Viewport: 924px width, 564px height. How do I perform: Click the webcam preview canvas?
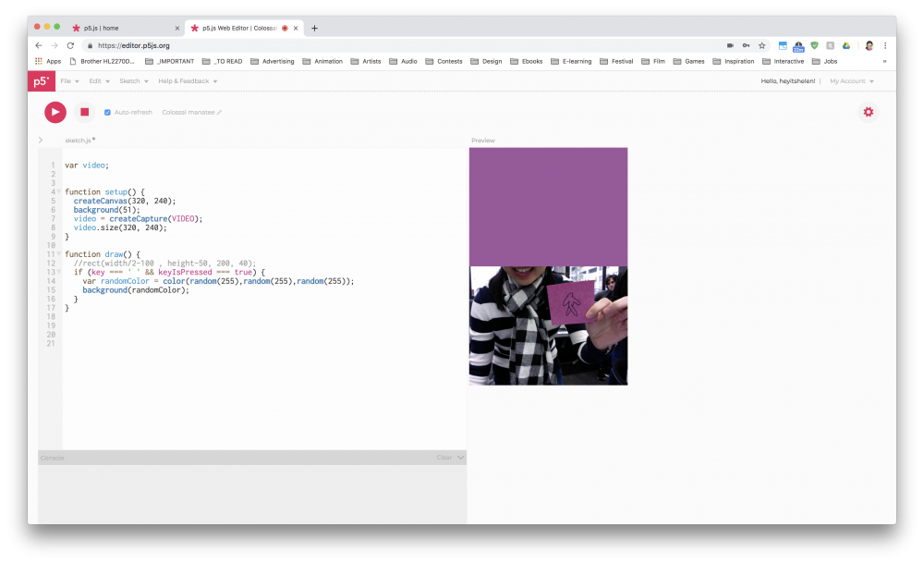548,325
